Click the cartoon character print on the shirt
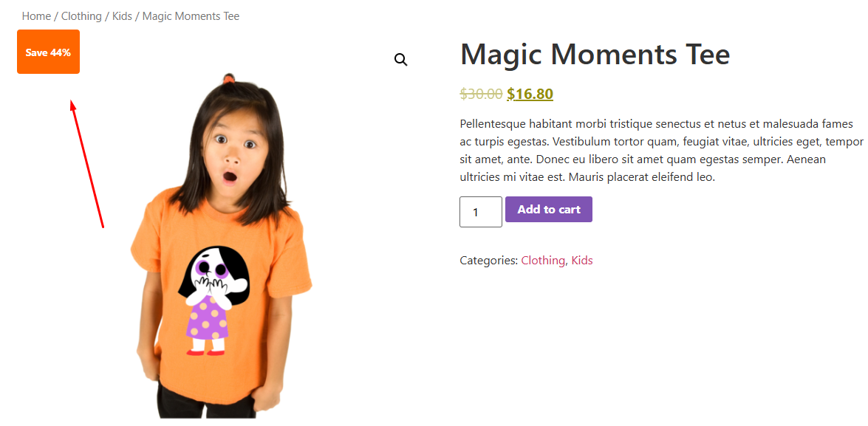 coord(213,300)
